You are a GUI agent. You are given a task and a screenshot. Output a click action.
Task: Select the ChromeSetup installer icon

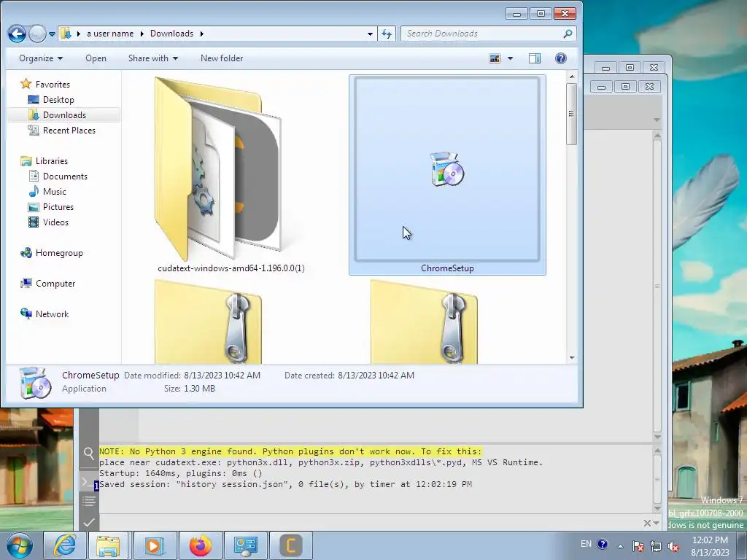coord(447,169)
